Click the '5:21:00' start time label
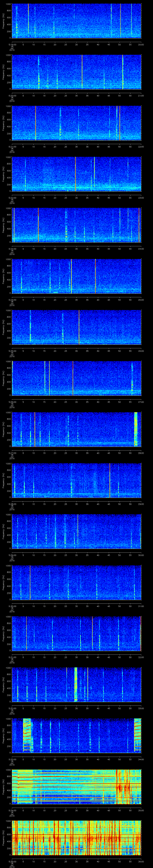 [12, 147]
